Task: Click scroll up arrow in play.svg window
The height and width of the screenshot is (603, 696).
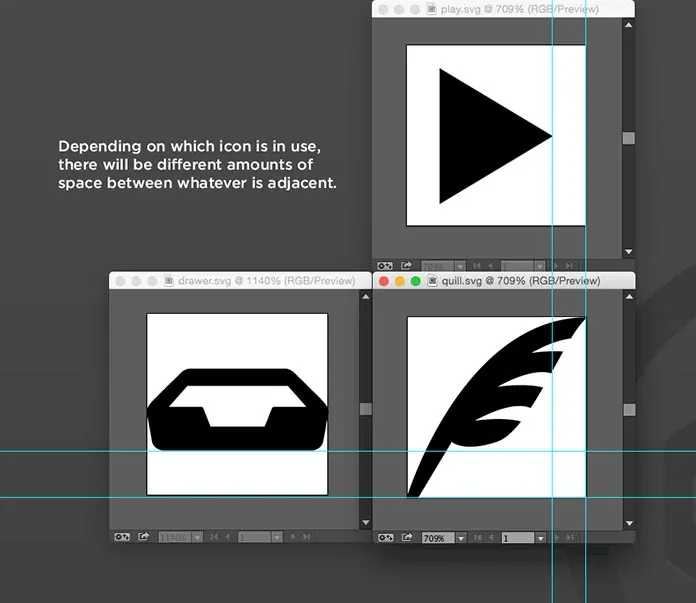Action: [629, 25]
